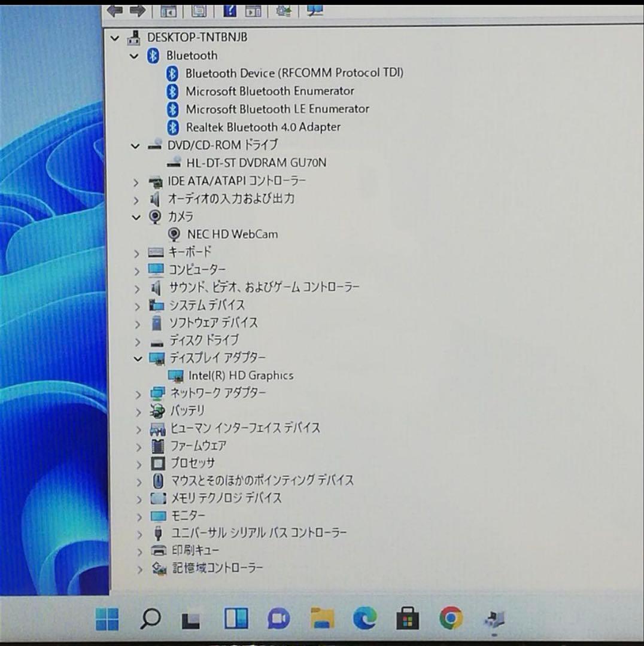This screenshot has width=644, height=646.
Task: Collapse the Bluetooth category
Action: [x=134, y=56]
